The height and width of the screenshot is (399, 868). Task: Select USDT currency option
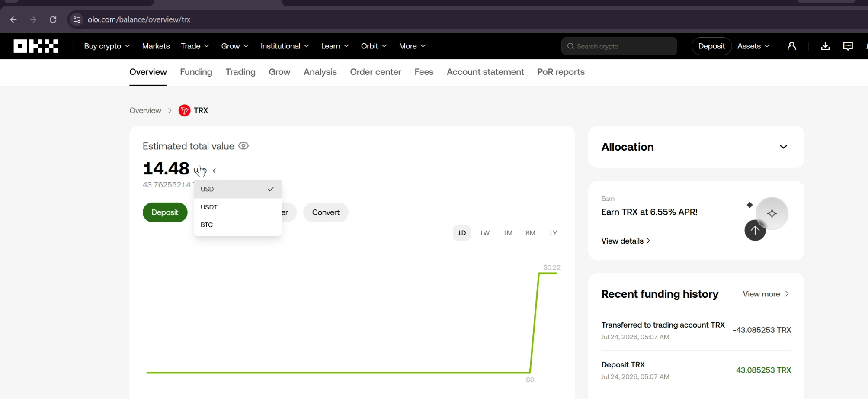(238, 207)
